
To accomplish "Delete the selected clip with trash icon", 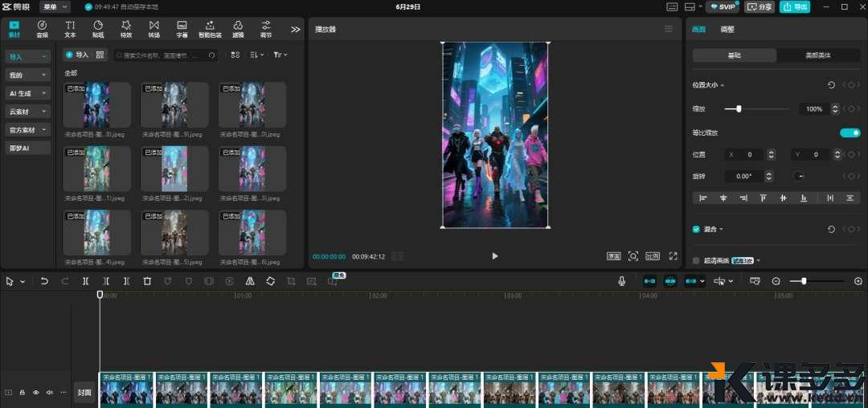I will 147,281.
